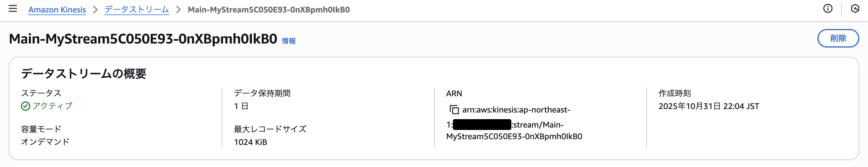Click the green active status checkmark icon
The image size is (868, 167).
26,106
